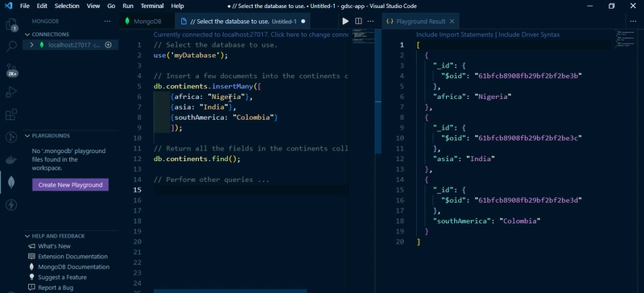Screen dimensions: 644x293
Task: Click Include Import Statements link
Action: pyautogui.click(x=454, y=35)
